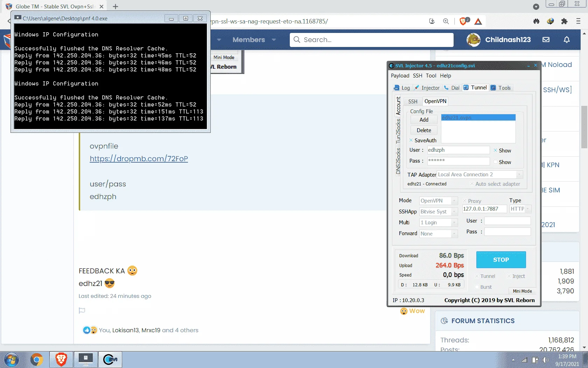The height and width of the screenshot is (368, 588).
Task: Expand the Mode OpenVPN dropdown
Action: [454, 201]
